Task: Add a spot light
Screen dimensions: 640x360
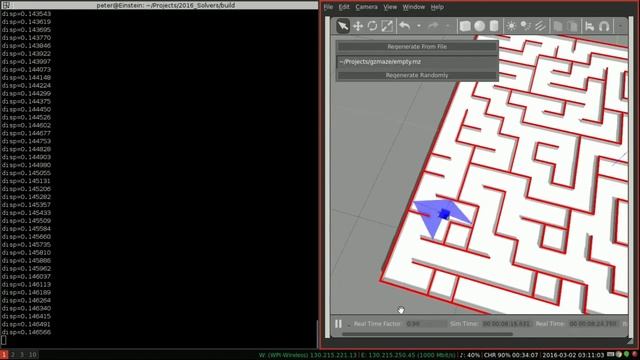Action: point(526,26)
